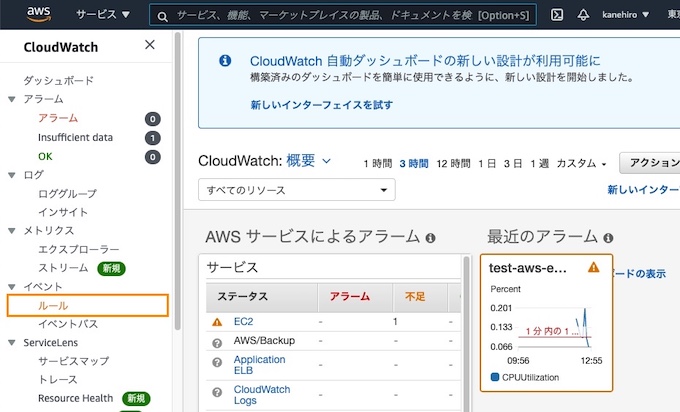The height and width of the screenshot is (412, 680).
Task: Open サービスマップ under ServiceLens
Action: 74,361
